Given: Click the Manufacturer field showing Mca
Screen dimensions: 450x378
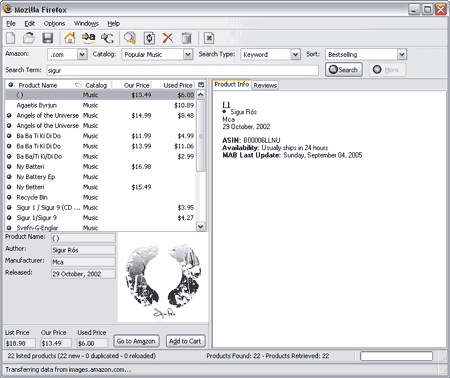Looking at the screenshot, I should pos(83,262).
